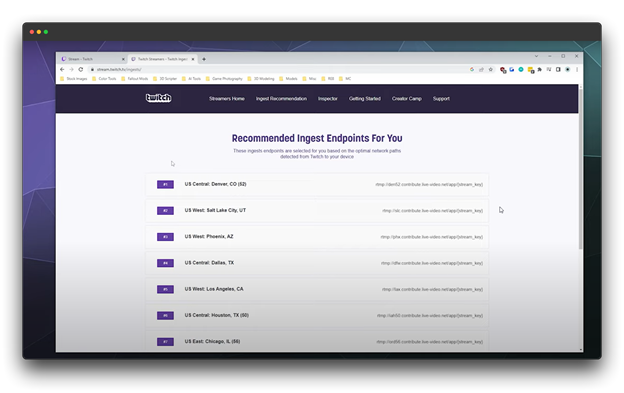
Task: Select the 'Twitch Streamers - Twitch Ingest' tab
Action: pyautogui.click(x=162, y=59)
